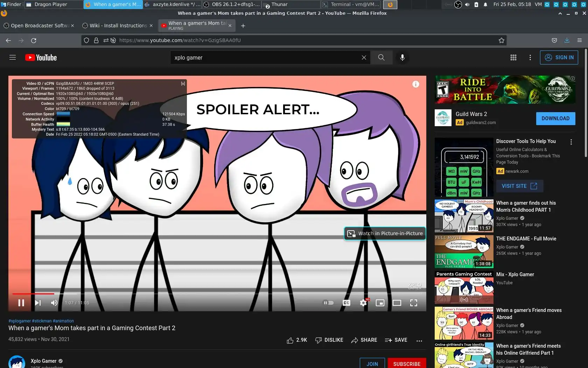The height and width of the screenshot is (368, 588).
Task: Open tracking protection shield icon
Action: pos(86,40)
